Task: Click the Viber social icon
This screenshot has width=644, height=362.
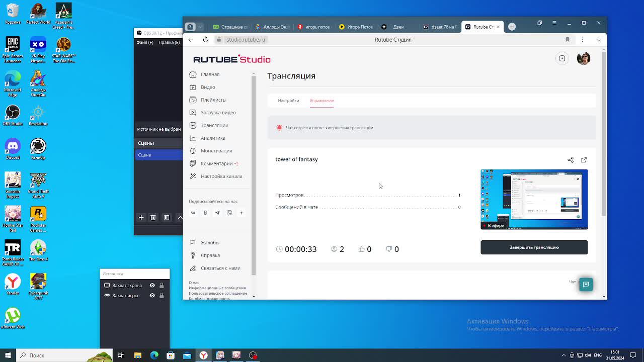Action: point(229,213)
